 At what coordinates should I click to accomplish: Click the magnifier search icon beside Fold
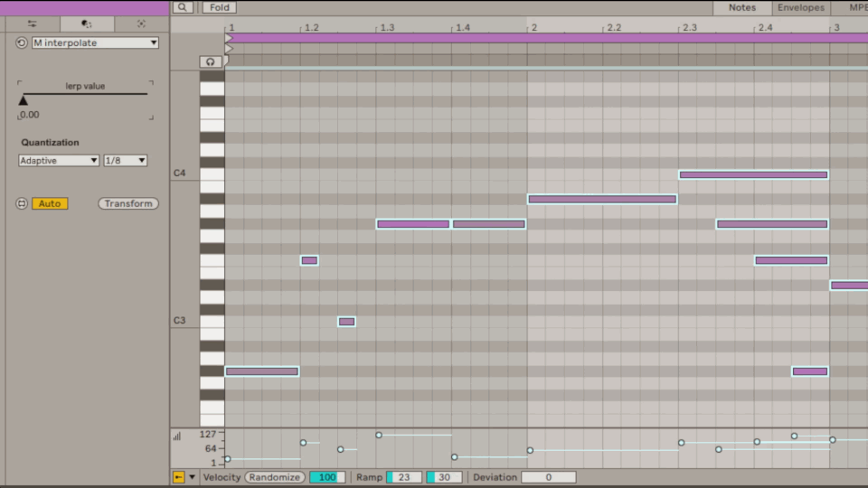pos(183,7)
